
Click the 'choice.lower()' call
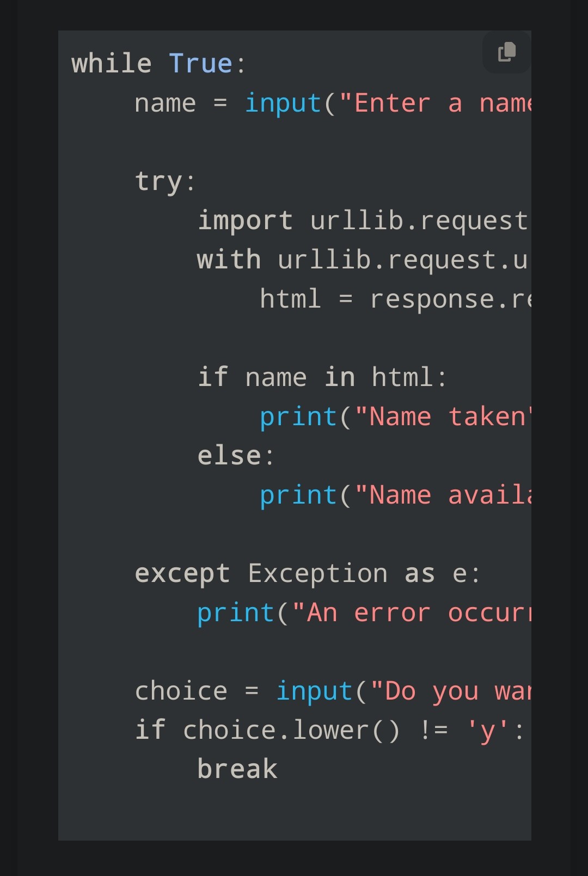coord(291,731)
